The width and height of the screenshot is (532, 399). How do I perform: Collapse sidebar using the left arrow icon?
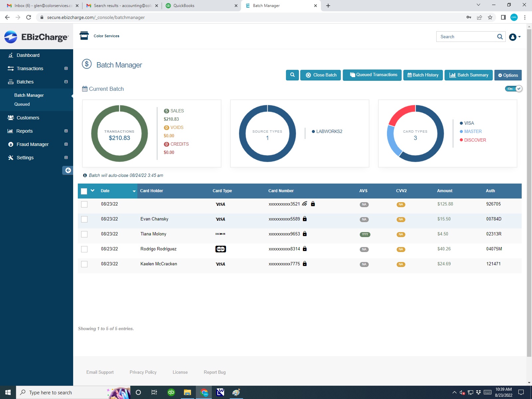(x=68, y=170)
